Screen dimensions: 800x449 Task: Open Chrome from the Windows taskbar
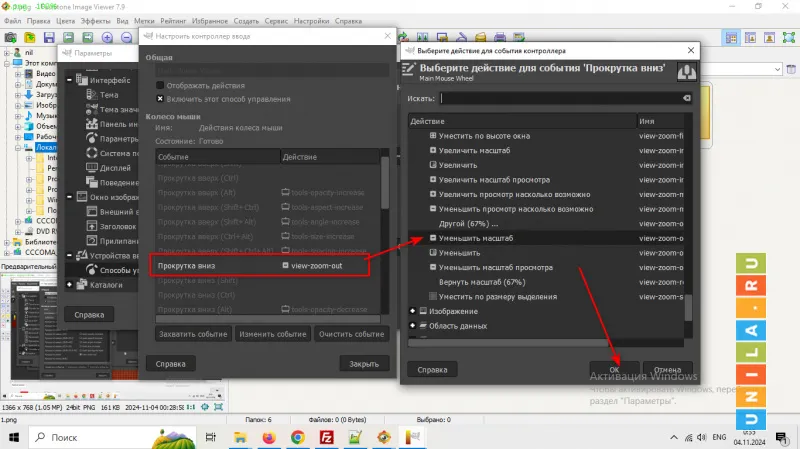tap(297, 437)
